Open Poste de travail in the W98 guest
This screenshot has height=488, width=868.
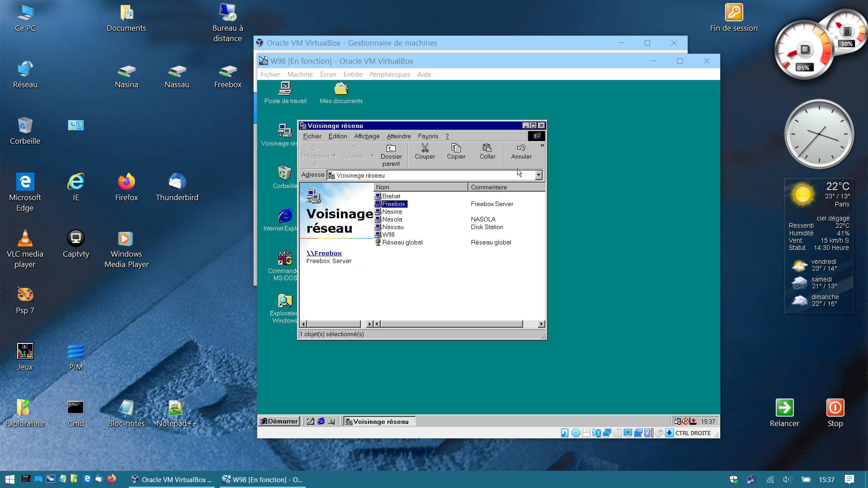tap(285, 93)
